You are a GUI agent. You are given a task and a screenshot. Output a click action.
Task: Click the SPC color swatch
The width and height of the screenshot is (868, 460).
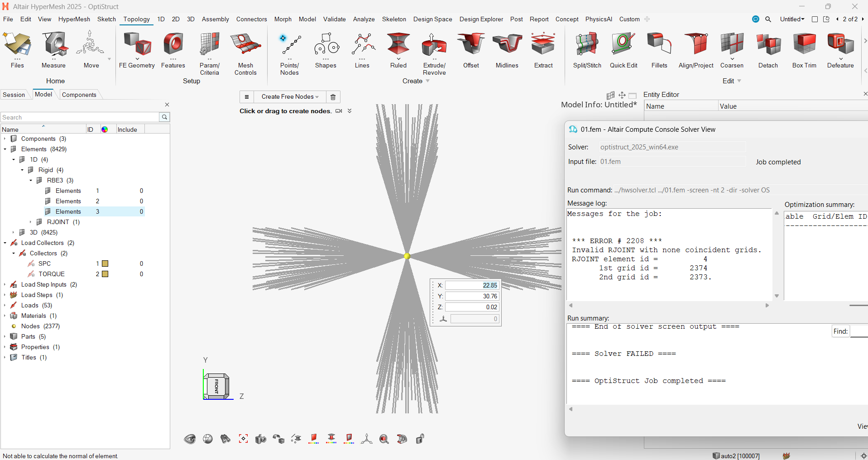click(105, 264)
